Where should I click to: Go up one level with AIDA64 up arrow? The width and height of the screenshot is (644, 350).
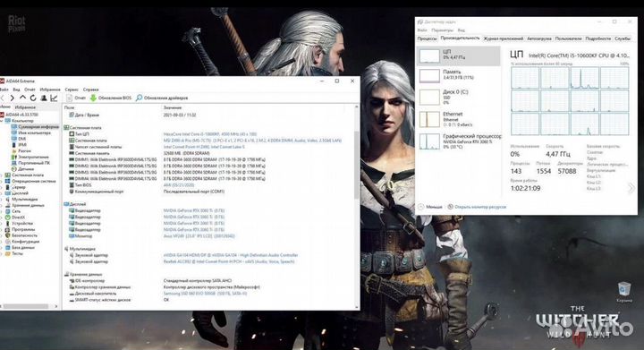pos(22,98)
